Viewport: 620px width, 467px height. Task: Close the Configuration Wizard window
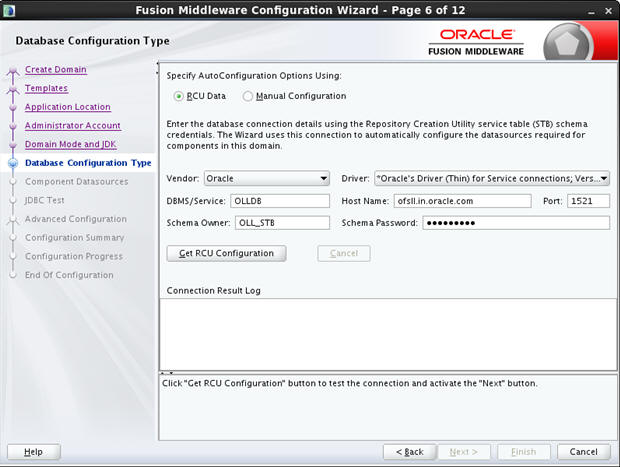(609, 11)
